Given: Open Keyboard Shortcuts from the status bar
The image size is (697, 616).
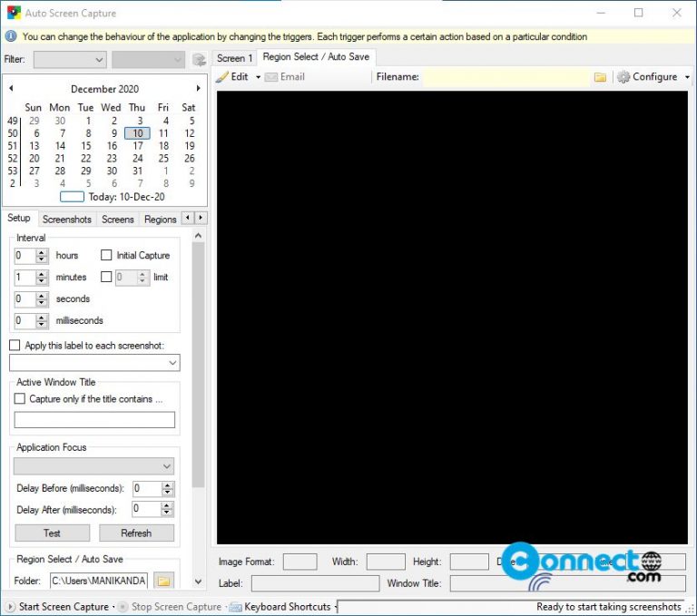Looking at the screenshot, I should (280, 607).
